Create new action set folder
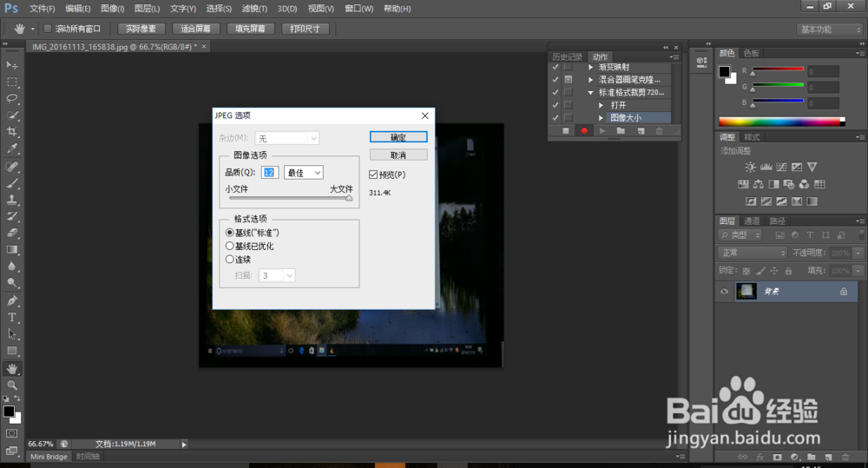Image resolution: width=868 pixels, height=468 pixels. coord(621,131)
